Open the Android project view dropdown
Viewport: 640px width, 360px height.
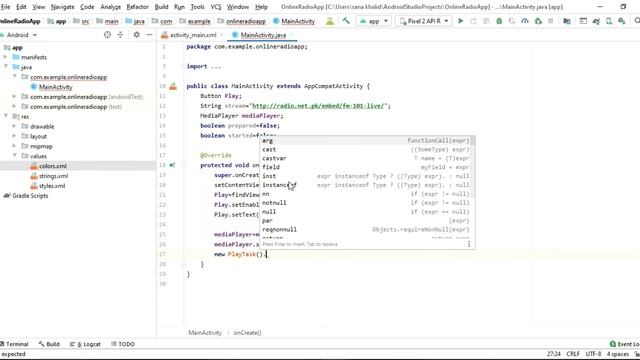(x=19, y=35)
